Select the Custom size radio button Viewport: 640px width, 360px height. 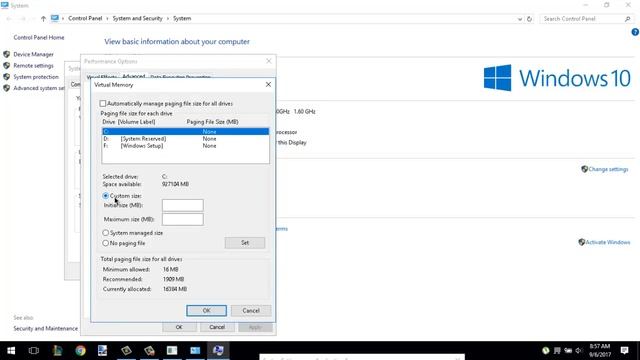click(x=106, y=196)
